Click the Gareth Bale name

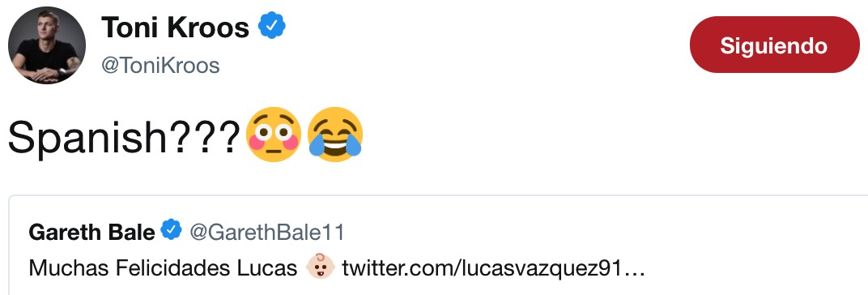(91, 232)
